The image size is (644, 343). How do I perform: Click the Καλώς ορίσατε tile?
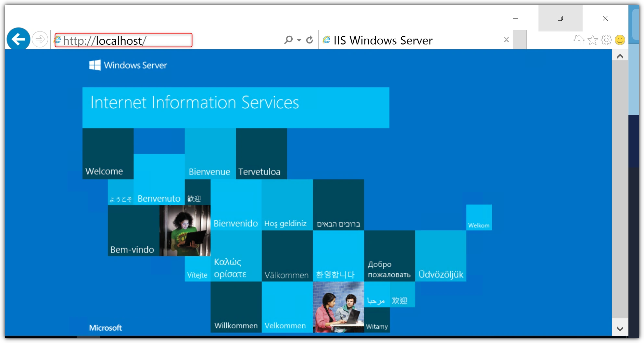click(236, 256)
